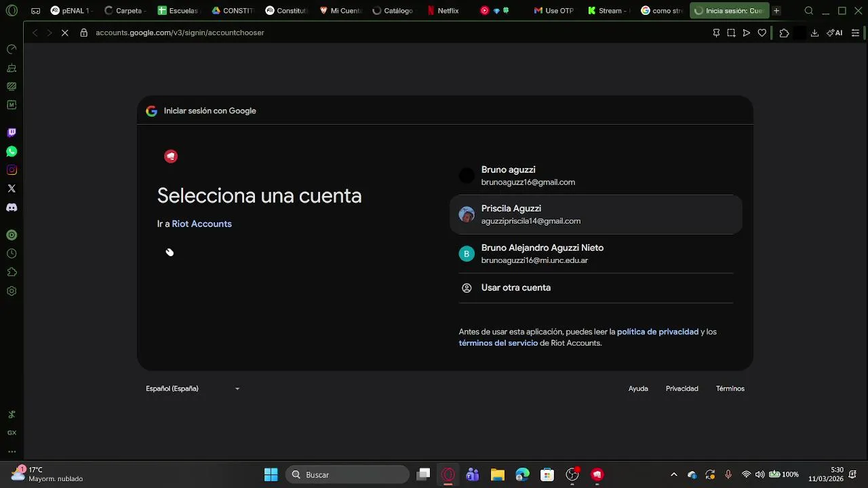The image size is (868, 488).
Task: Show hidden system tray icons chevron
Action: [673, 474]
